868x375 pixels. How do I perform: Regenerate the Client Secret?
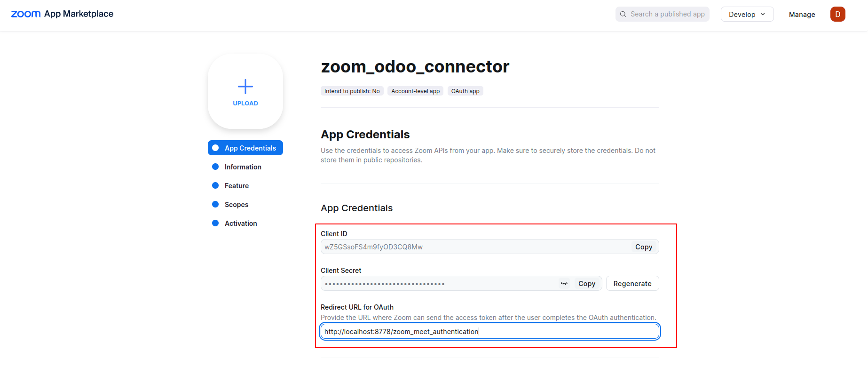632,284
